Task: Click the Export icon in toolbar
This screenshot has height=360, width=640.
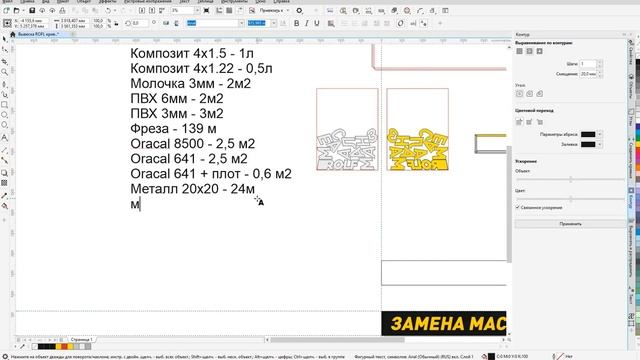Action: pyautogui.click(x=151, y=10)
